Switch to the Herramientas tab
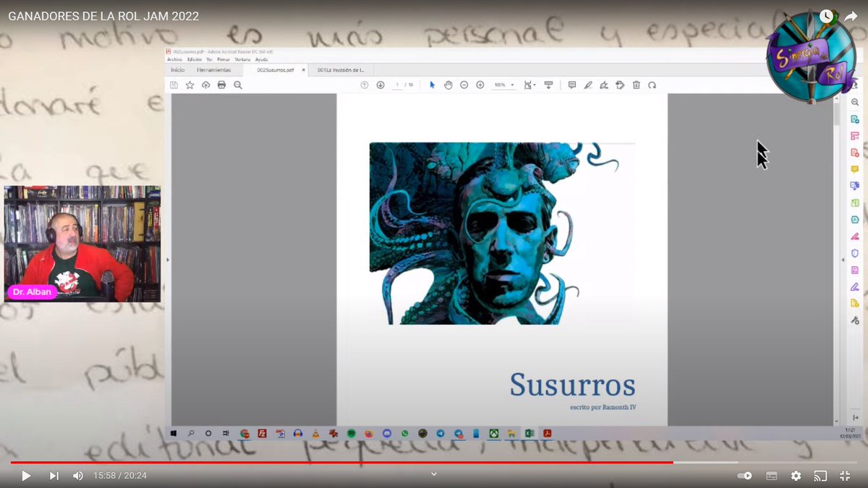This screenshot has height=488, width=868. point(213,70)
